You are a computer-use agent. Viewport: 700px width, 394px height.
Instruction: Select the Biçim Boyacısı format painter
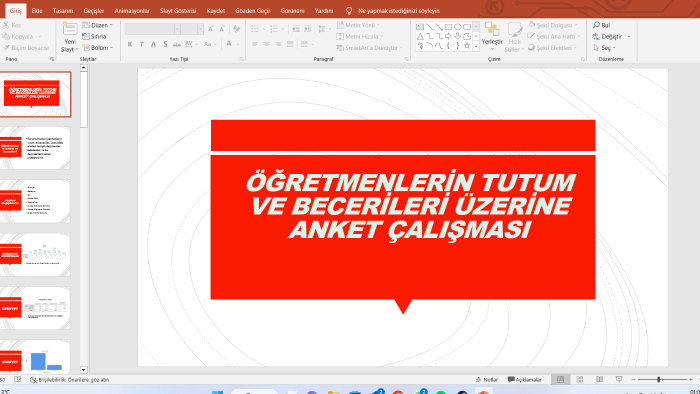[26, 48]
